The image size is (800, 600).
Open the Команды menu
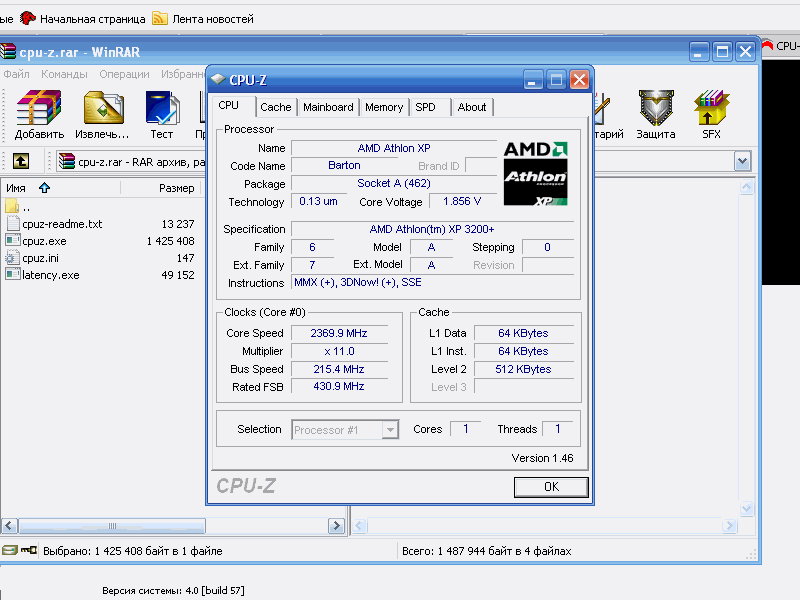tap(64, 74)
